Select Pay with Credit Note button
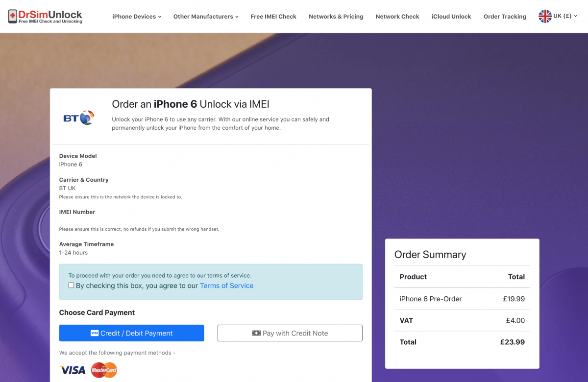Screen dimensions: 588x382 (x=290, y=333)
